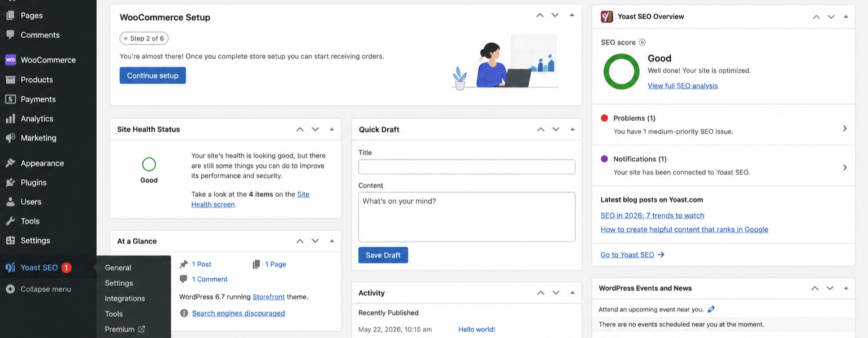This screenshot has height=338, width=868.
Task: Click the Yoast SEO sidebar logo icon
Action: pyautogui.click(x=10, y=267)
